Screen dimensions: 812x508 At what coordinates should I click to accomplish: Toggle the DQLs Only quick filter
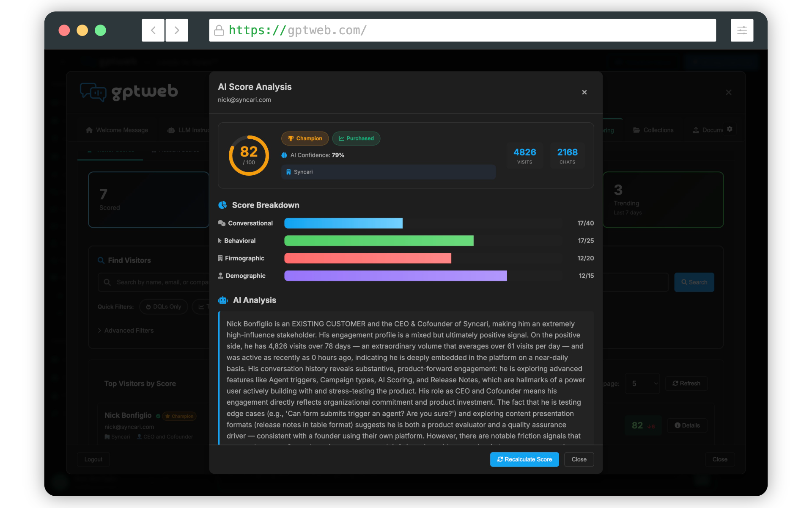tap(164, 307)
